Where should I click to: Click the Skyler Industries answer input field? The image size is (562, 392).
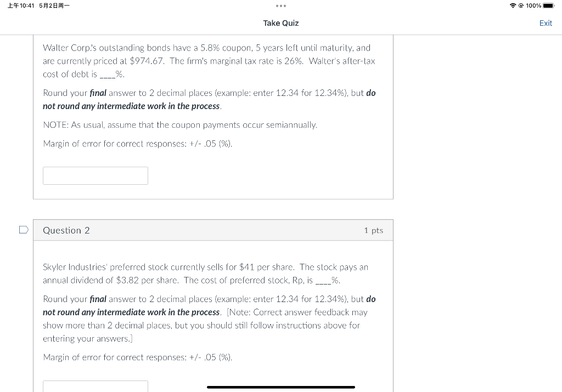tap(95, 386)
